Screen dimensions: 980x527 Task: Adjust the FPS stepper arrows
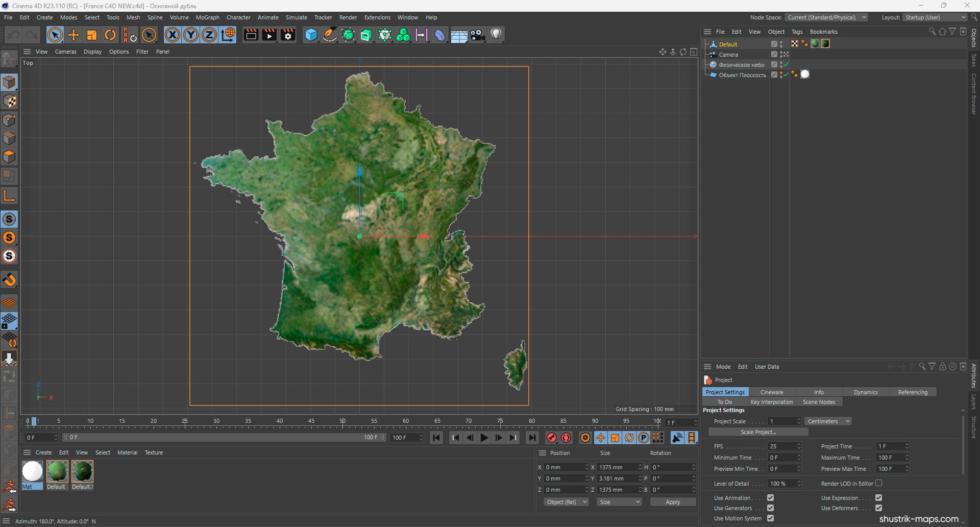point(799,446)
